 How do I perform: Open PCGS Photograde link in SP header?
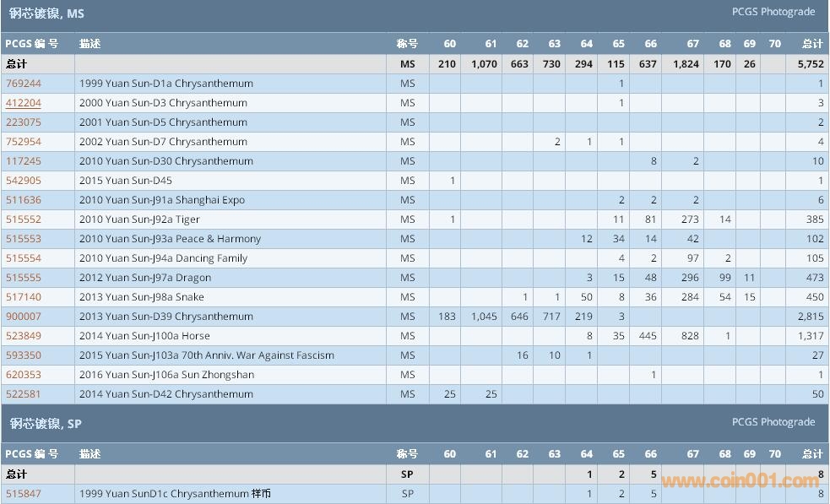tap(773, 422)
